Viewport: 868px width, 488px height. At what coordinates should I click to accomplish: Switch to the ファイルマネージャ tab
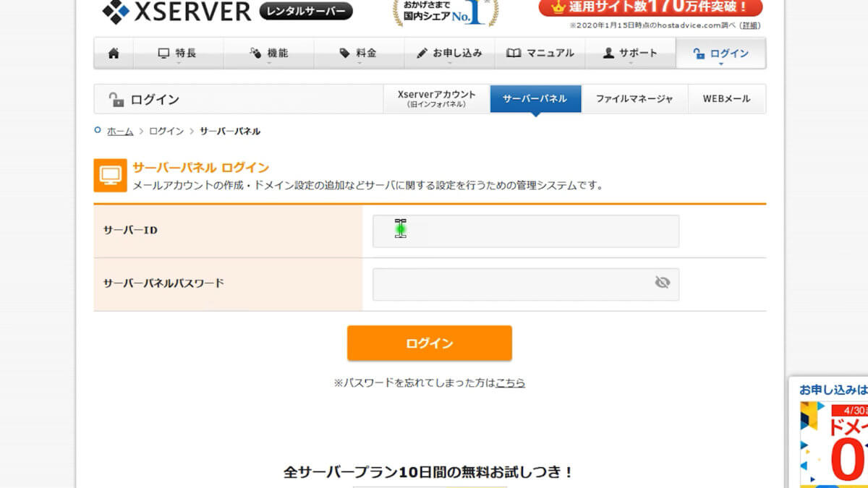click(x=634, y=99)
